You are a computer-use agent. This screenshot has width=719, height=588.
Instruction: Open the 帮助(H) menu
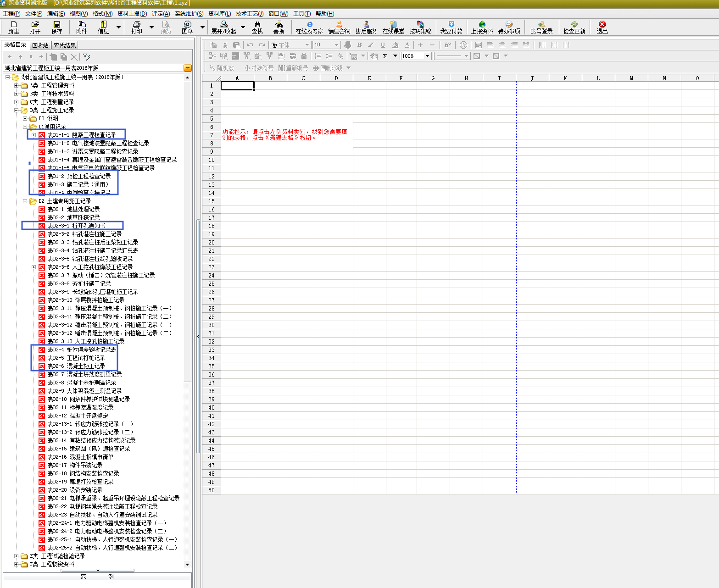[325, 14]
